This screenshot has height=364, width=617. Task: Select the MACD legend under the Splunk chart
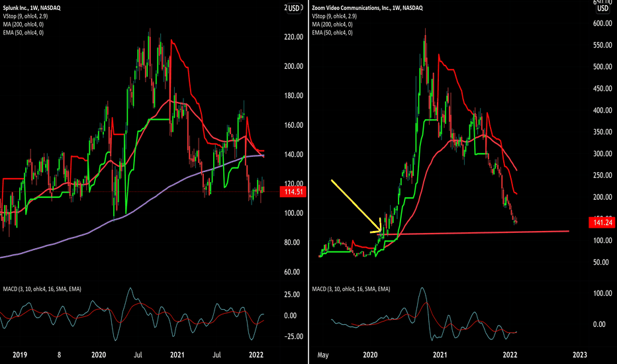click(42, 289)
